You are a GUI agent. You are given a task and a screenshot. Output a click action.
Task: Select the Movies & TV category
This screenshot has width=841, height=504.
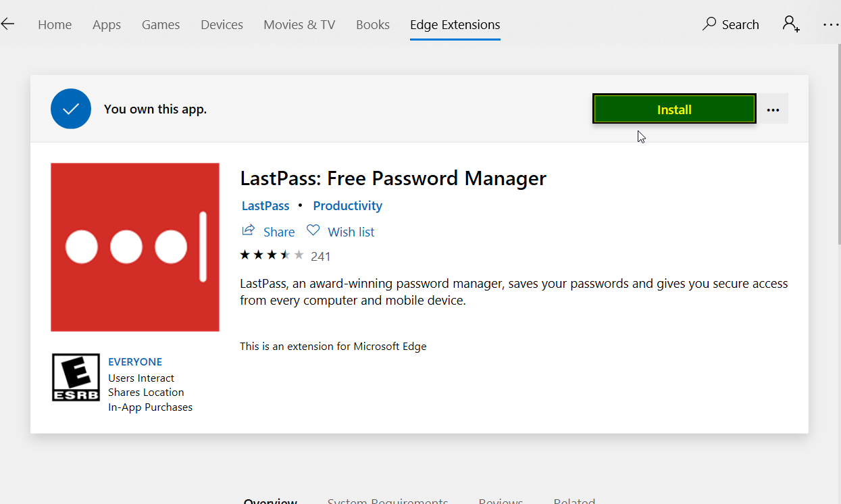(299, 24)
